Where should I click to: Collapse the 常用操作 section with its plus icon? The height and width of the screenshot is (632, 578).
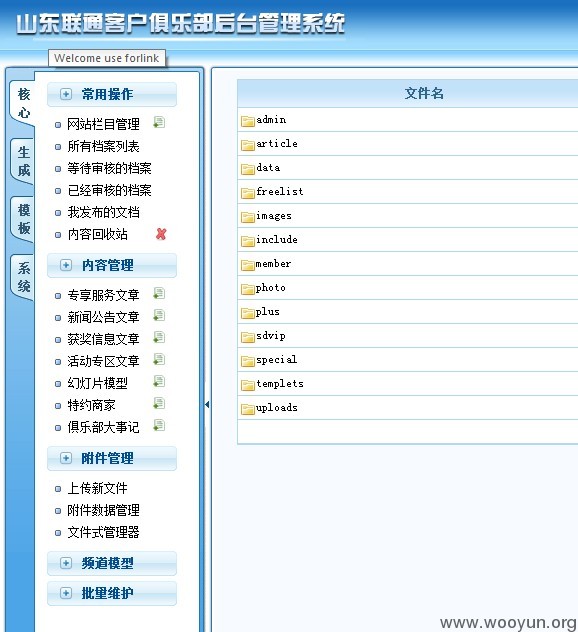66,94
